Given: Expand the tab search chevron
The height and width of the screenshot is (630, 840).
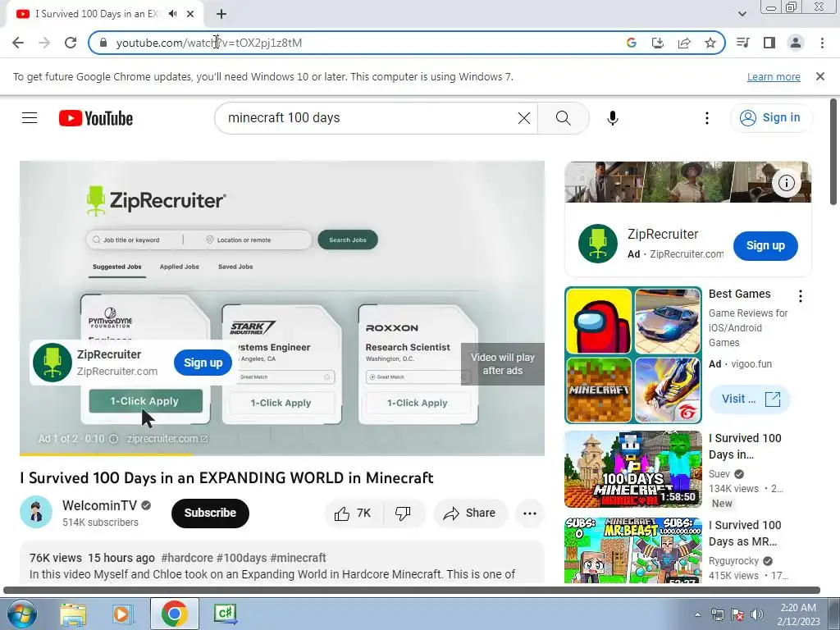Looking at the screenshot, I should (742, 14).
